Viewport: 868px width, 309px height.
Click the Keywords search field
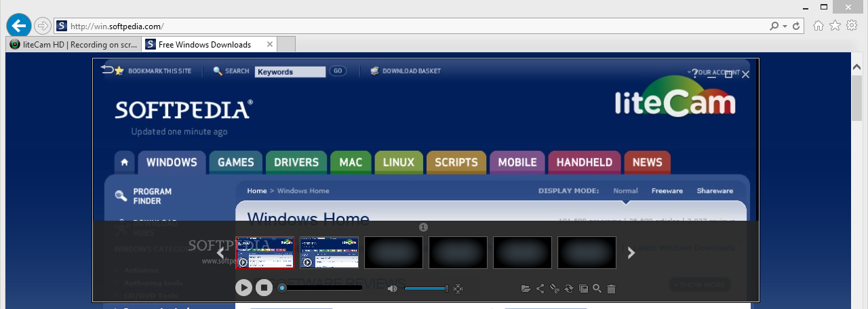coord(290,71)
